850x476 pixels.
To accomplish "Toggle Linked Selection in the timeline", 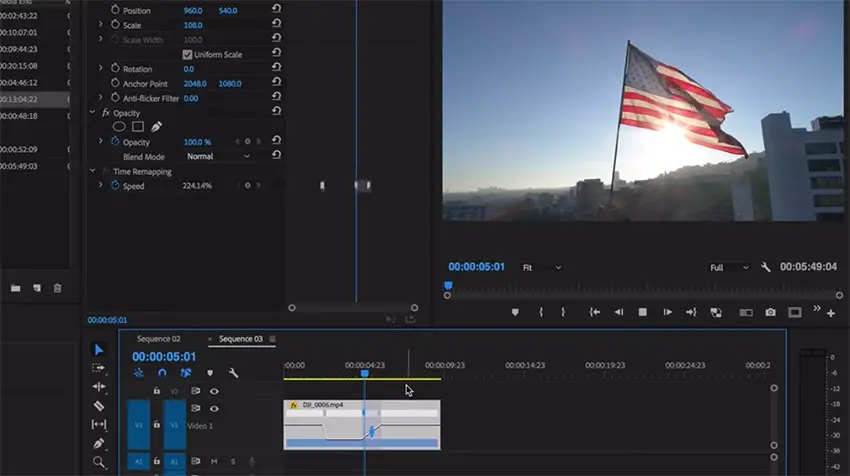I will tap(186, 373).
